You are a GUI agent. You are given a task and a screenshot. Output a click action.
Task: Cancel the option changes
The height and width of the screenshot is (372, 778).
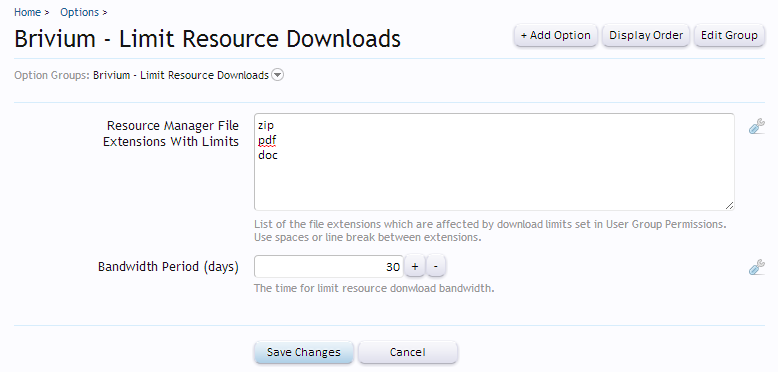coord(407,352)
